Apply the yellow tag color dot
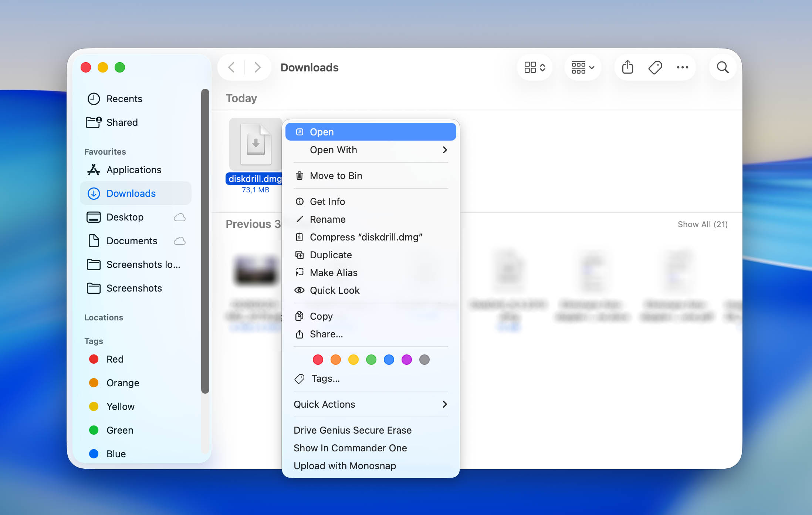812x515 pixels. pos(353,360)
